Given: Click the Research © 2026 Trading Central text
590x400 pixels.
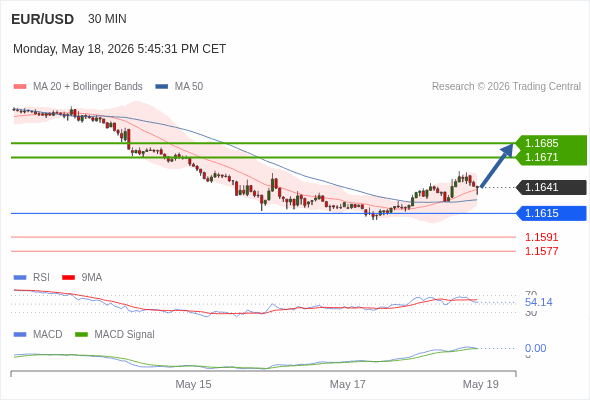Looking at the screenshot, I should (x=506, y=87).
